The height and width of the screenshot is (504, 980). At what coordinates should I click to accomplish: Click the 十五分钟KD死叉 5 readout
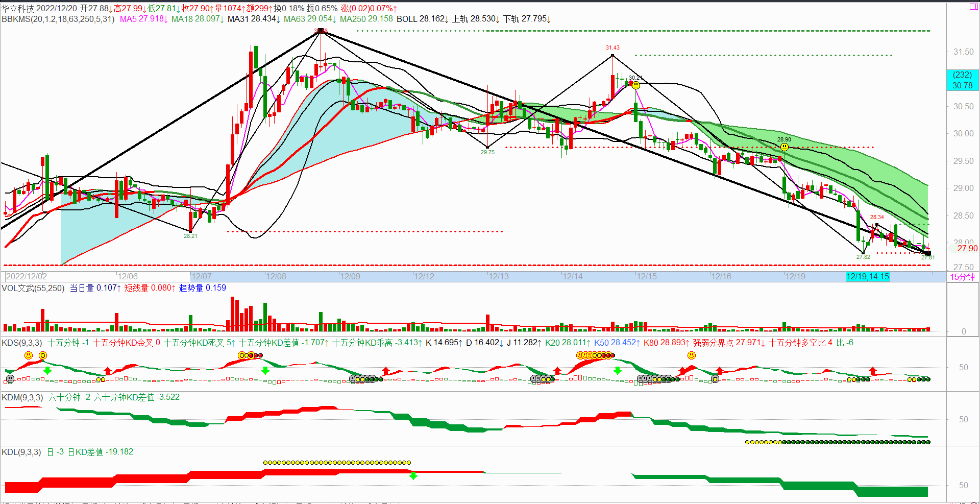coord(200,343)
